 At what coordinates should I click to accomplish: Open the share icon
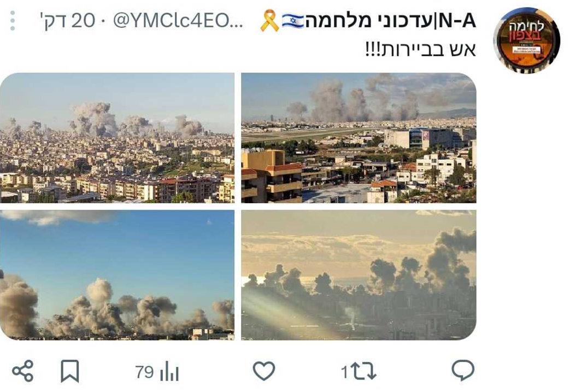[23, 371]
